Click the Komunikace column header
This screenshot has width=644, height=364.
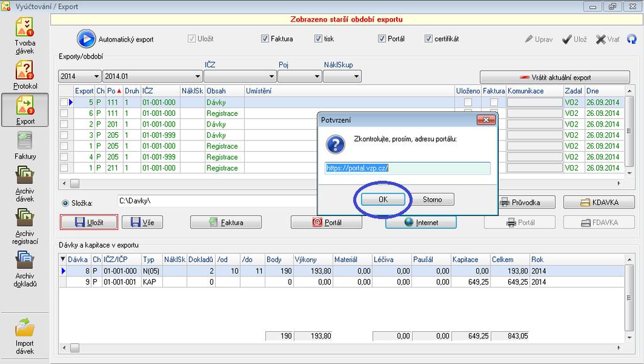coord(535,91)
